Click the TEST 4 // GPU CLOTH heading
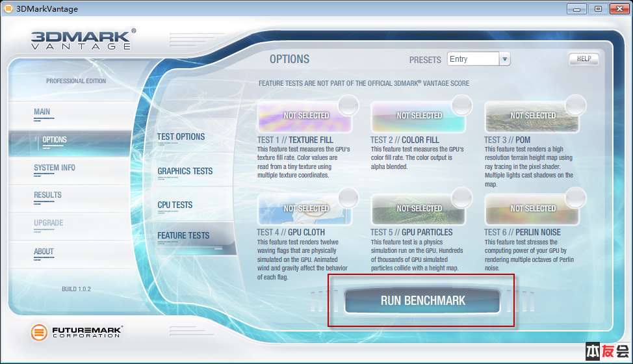The height and width of the screenshot is (364, 633). click(291, 233)
